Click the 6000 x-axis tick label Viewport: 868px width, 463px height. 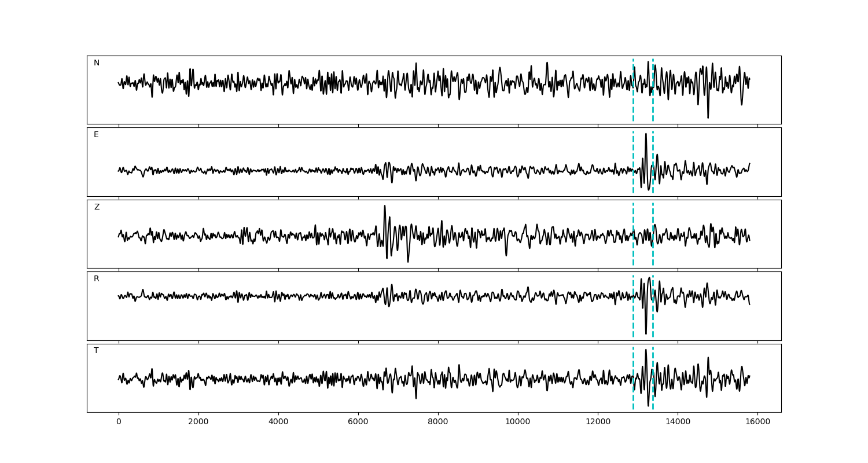click(358, 422)
